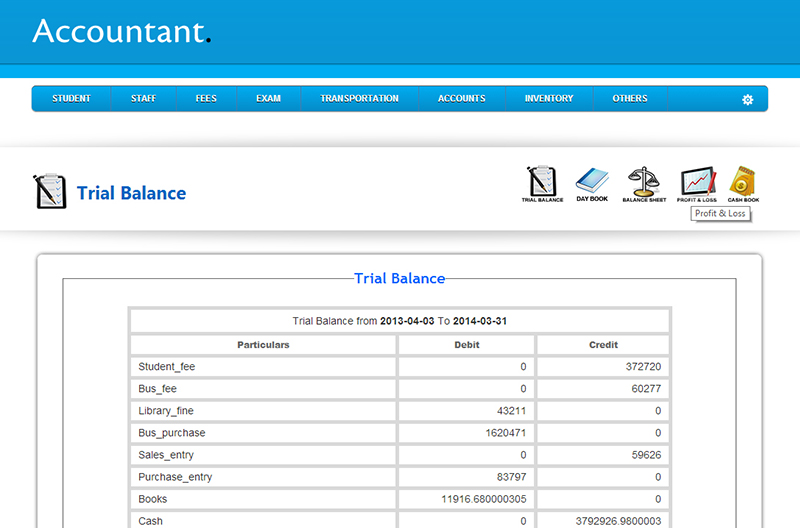The image size is (800, 528).
Task: Open the Others menu
Action: click(630, 99)
